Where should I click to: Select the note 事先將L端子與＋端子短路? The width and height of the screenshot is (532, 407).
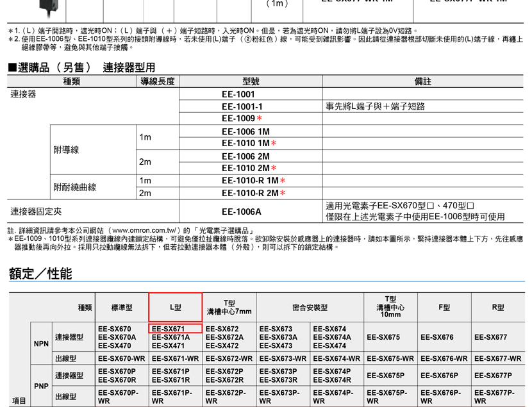pos(375,106)
